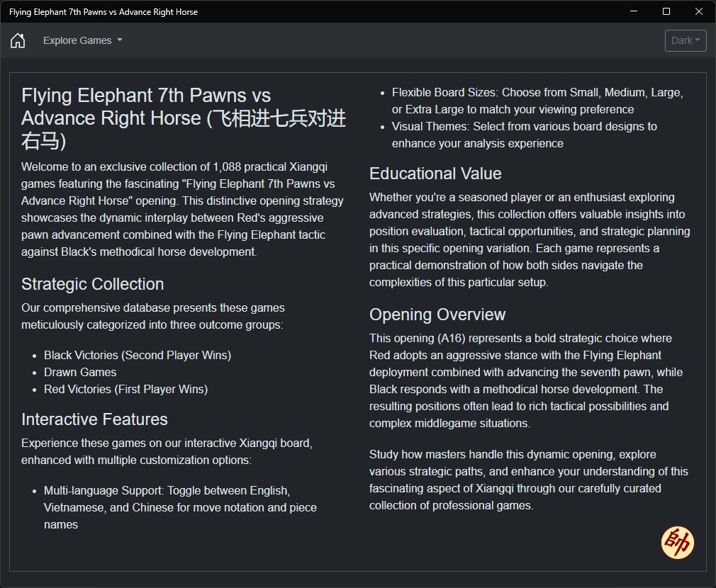Open the Dark theme dropdown
716x588 pixels.
tap(686, 40)
